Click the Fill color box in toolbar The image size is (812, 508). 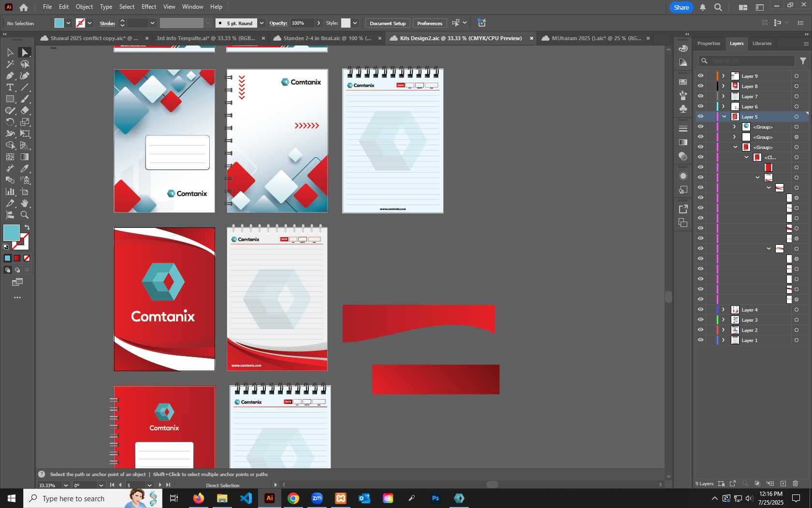point(12,233)
